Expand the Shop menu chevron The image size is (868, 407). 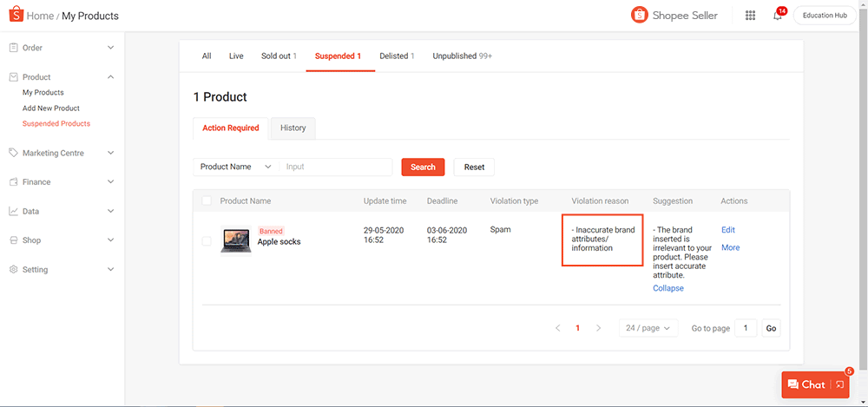pyautogui.click(x=110, y=240)
